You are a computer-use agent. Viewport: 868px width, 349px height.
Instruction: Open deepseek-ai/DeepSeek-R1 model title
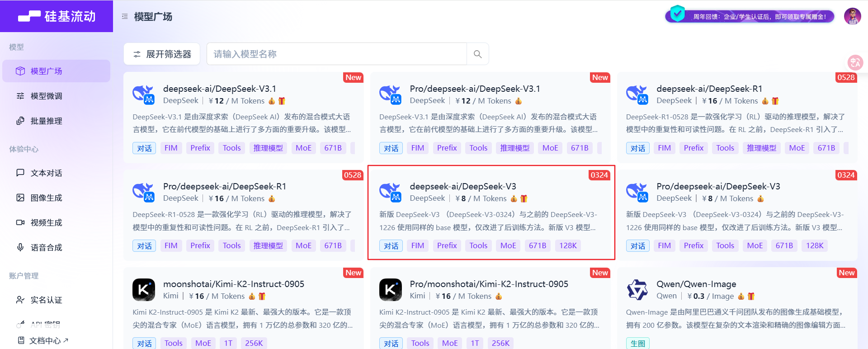(x=709, y=89)
